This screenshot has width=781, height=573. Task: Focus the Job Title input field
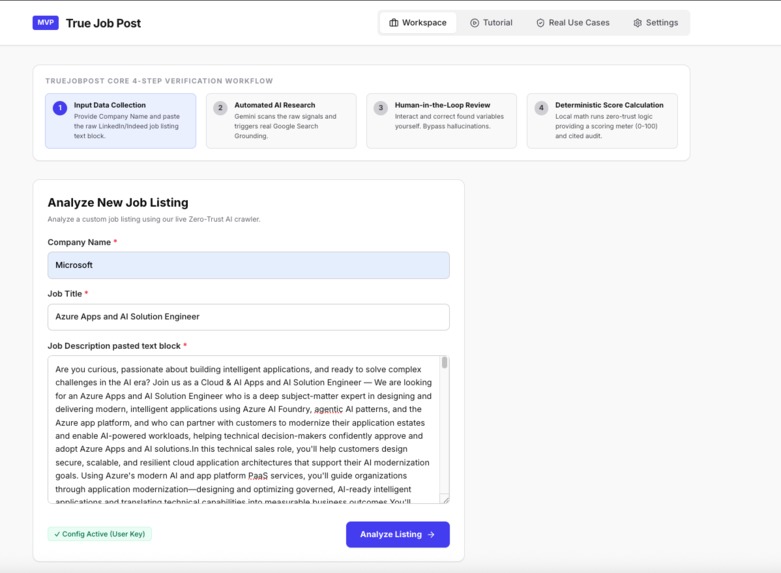(249, 317)
